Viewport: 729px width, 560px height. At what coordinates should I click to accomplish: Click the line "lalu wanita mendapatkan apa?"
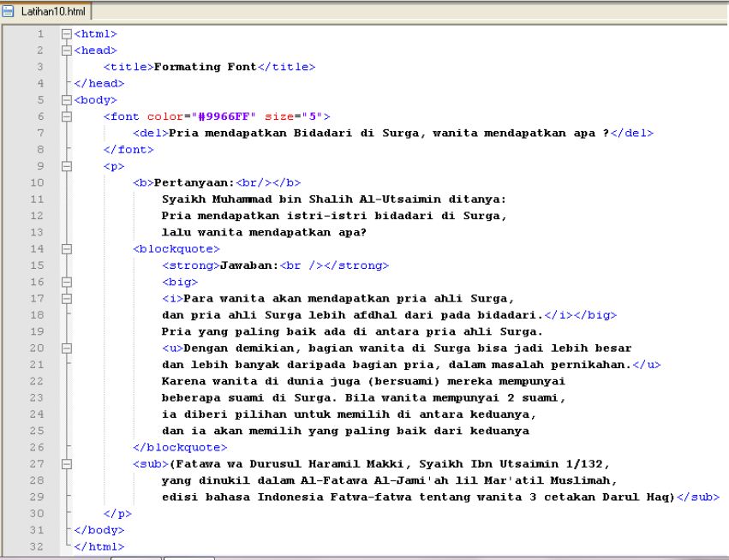(x=264, y=232)
